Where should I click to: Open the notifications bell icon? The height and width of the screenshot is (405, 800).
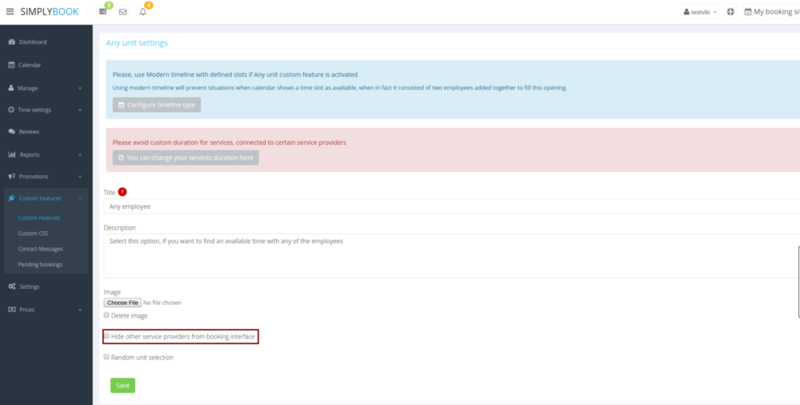144,12
